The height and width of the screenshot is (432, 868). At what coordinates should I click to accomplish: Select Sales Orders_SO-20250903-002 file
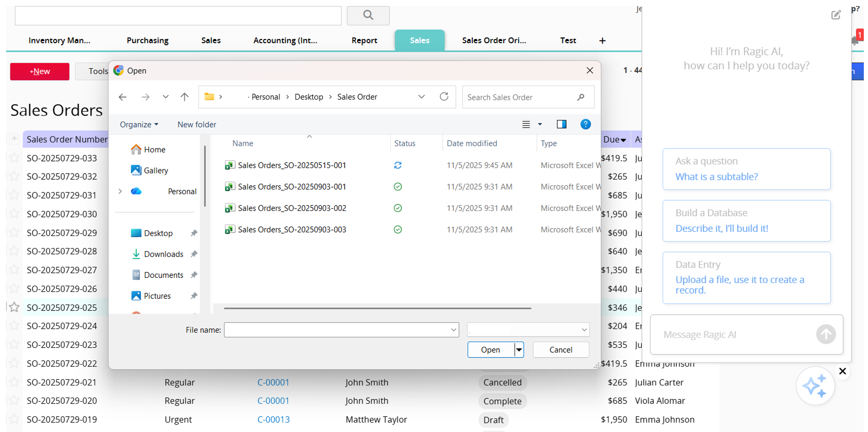292,208
